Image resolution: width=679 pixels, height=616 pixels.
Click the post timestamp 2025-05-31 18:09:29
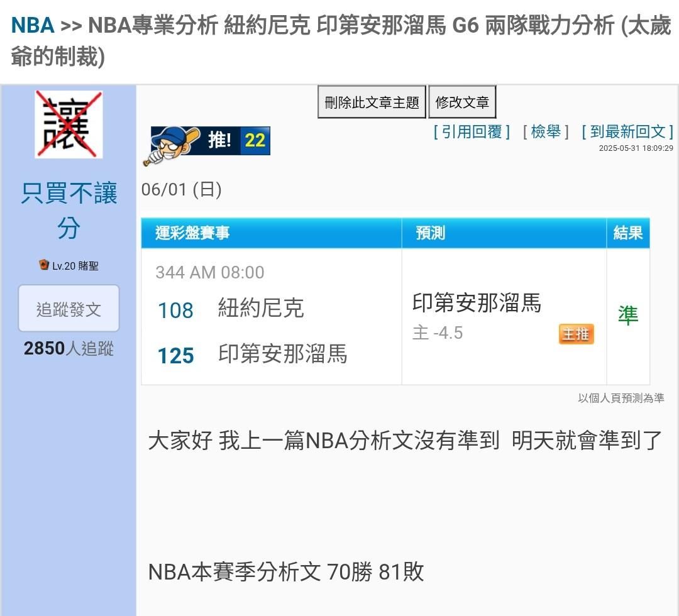click(x=636, y=148)
